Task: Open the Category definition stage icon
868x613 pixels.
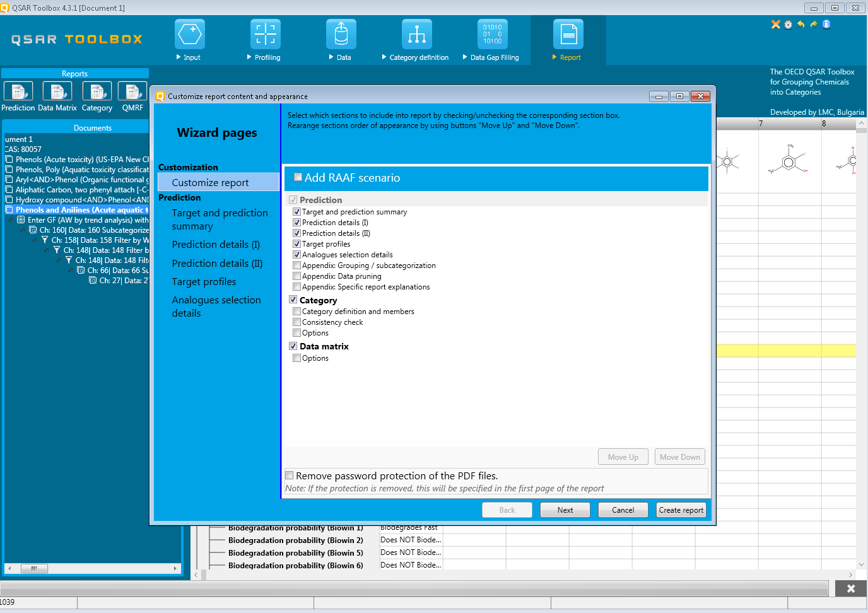Action: click(416, 35)
